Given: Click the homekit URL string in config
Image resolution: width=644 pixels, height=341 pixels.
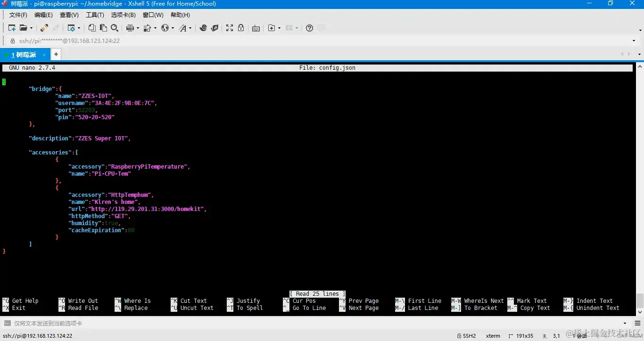Looking at the screenshot, I should click(x=146, y=209).
